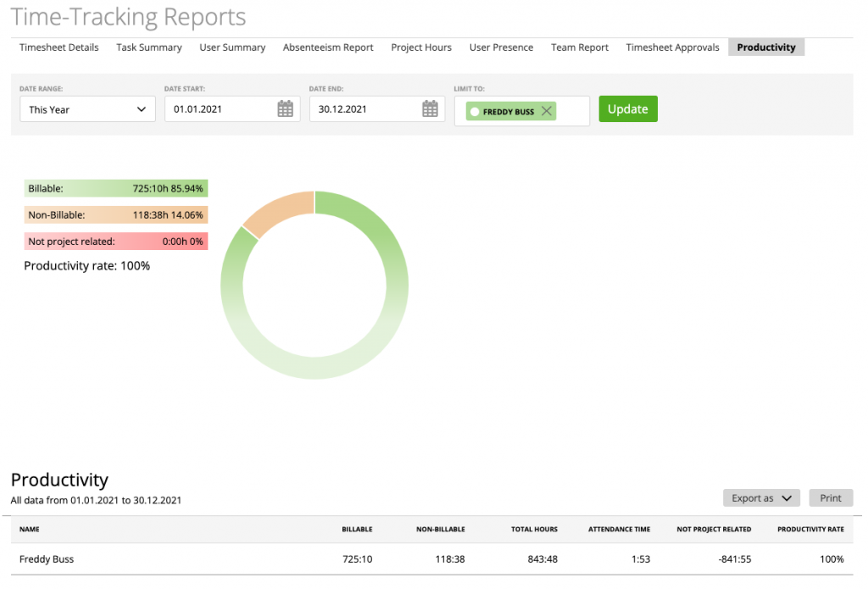Click the Print button
Image resolution: width=868 pixels, height=589 pixels.
[x=831, y=497]
